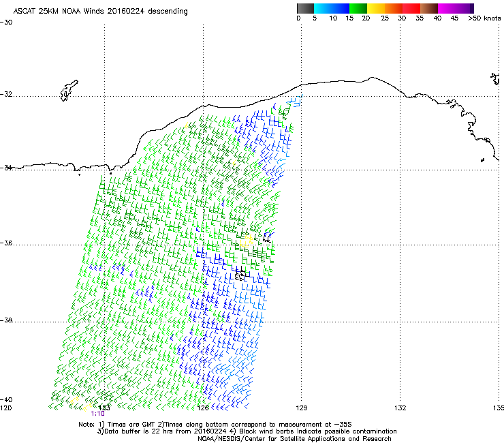Screen dimensions: 504x443
Task: Click the red 30-35 knots legend segment
Action: coord(411,8)
